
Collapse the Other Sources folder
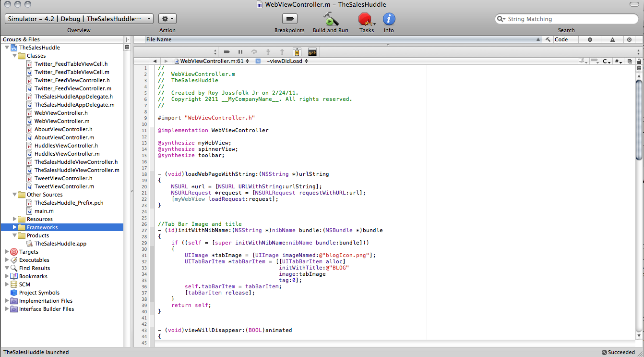coord(14,195)
